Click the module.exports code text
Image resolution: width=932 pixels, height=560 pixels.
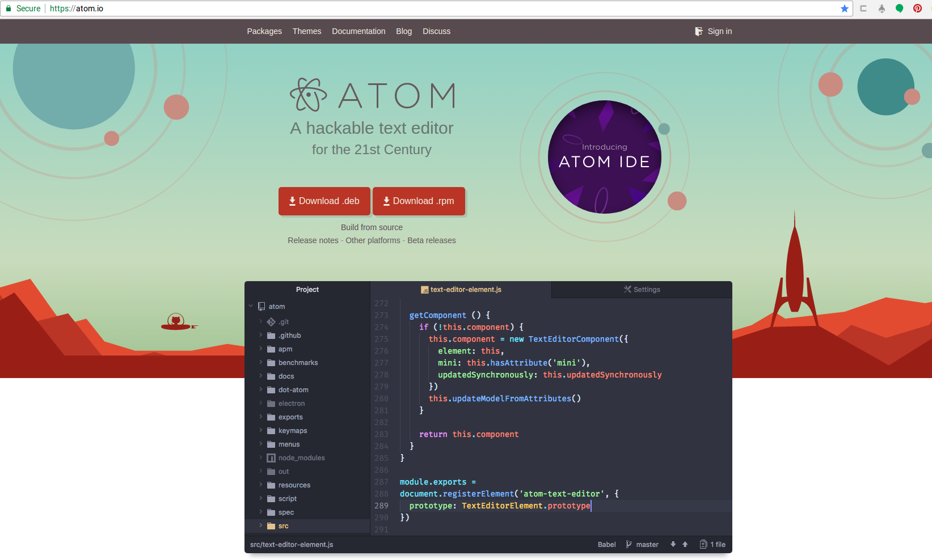pos(433,482)
